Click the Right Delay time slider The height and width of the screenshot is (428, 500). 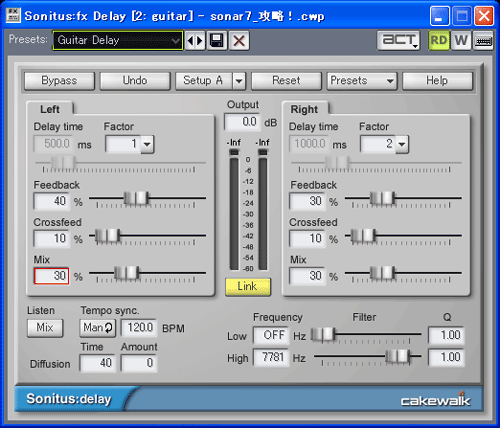point(376,164)
